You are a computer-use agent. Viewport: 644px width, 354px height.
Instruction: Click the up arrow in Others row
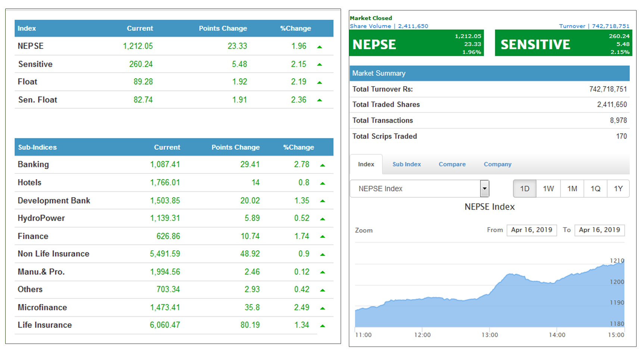(323, 290)
